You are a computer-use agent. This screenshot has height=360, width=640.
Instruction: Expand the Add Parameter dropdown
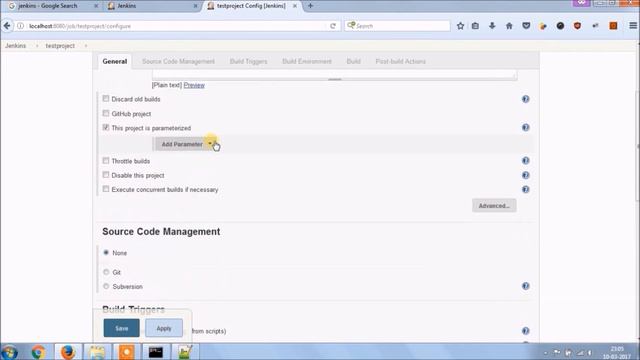pos(186,144)
